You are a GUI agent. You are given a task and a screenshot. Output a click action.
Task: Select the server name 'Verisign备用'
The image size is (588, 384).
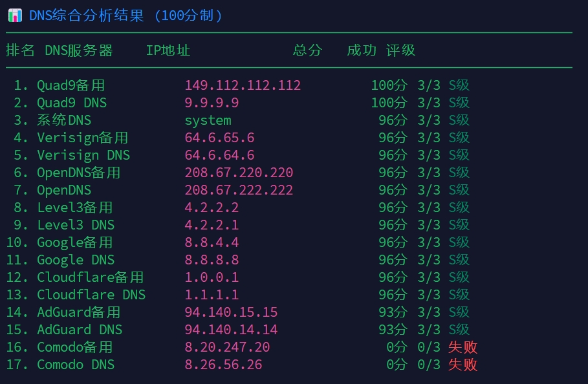click(x=83, y=138)
